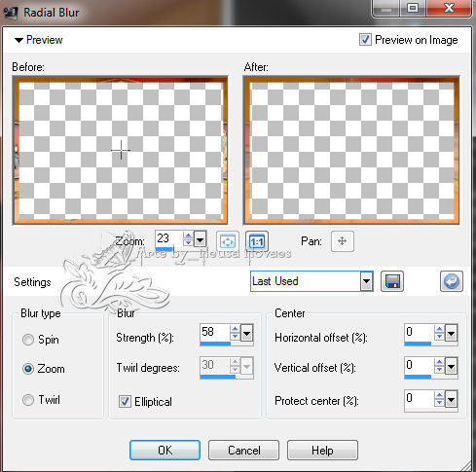Image resolution: width=476 pixels, height=472 pixels.
Task: Open the Last Used presets dropdown
Action: coord(366,281)
